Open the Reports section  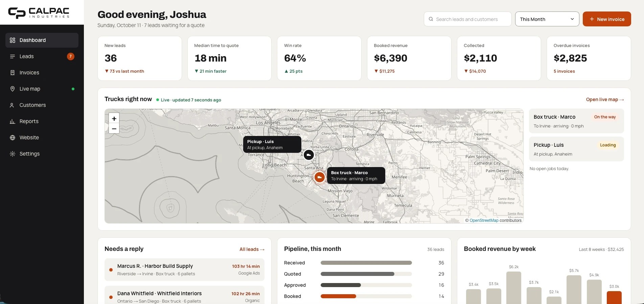(42, 121)
